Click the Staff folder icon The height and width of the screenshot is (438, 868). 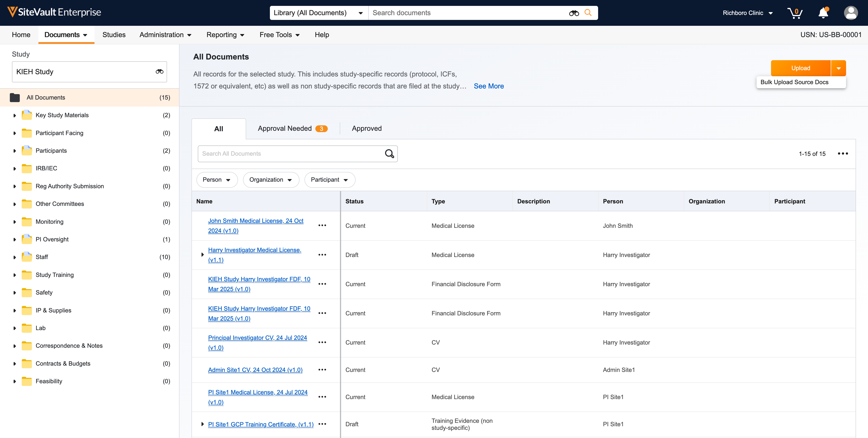(x=27, y=257)
